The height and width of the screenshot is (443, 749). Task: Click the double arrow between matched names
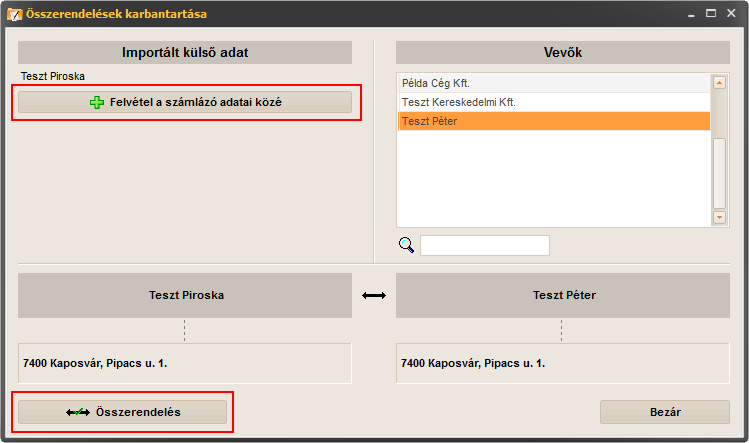click(374, 296)
